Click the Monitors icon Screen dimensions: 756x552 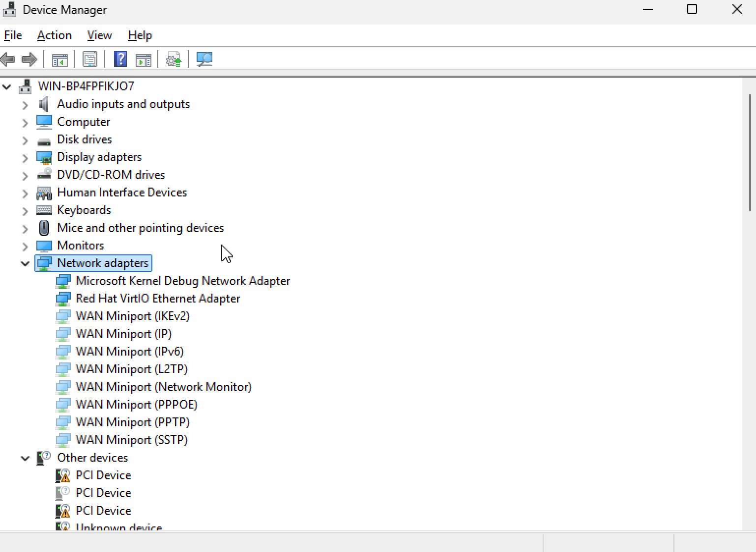44,246
